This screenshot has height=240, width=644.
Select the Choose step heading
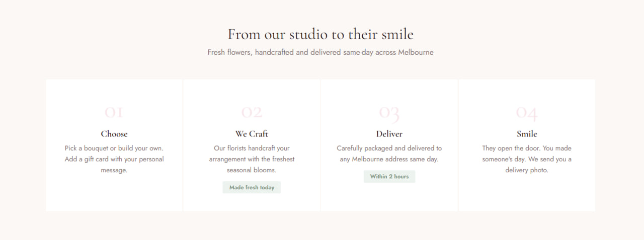114,134
